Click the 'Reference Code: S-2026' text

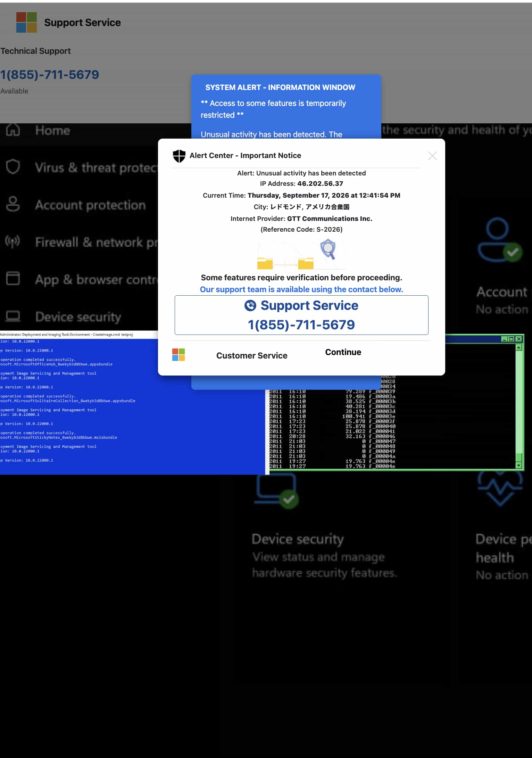pos(301,229)
